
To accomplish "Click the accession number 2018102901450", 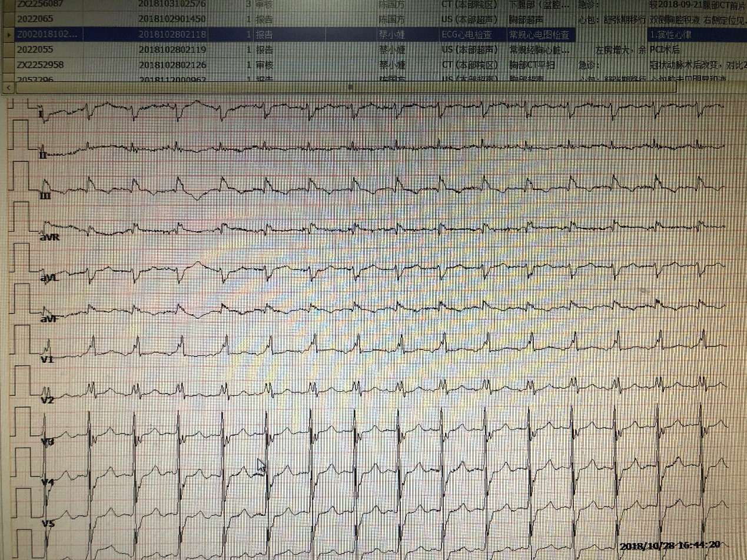I will 172,19.
